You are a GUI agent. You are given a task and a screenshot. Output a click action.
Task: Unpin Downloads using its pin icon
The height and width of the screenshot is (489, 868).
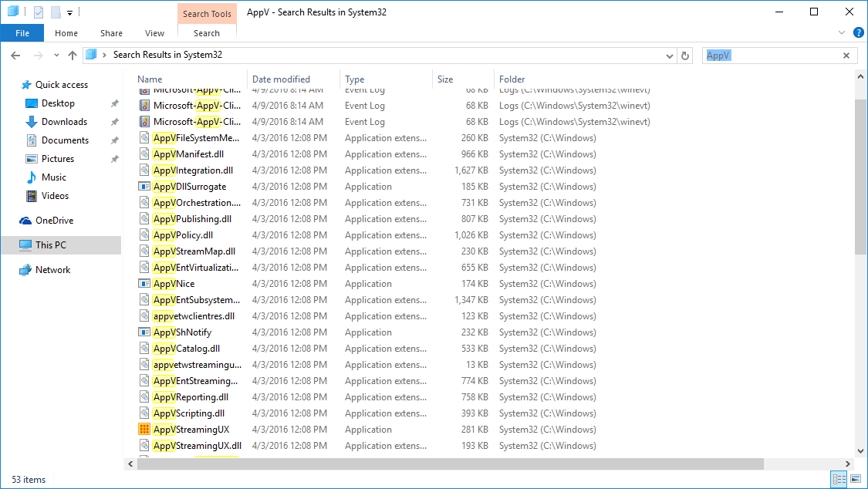point(115,122)
